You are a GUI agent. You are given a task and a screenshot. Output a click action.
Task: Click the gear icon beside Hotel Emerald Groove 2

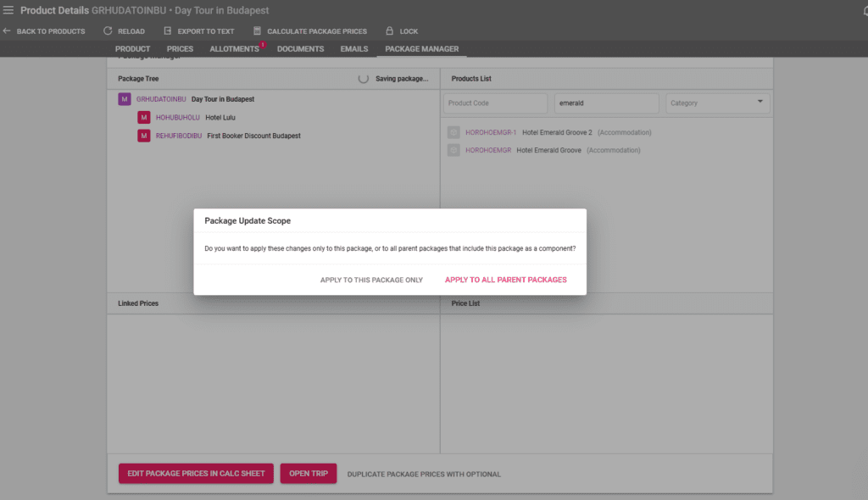[453, 132]
